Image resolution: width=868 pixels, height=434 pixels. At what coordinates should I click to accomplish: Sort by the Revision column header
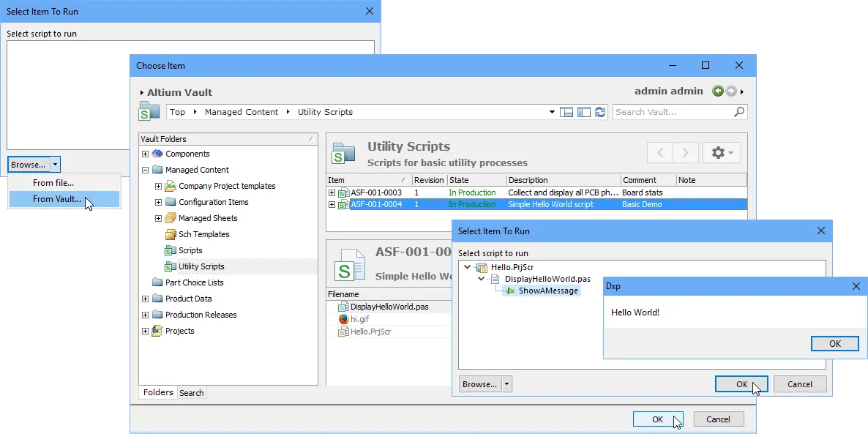(430, 180)
